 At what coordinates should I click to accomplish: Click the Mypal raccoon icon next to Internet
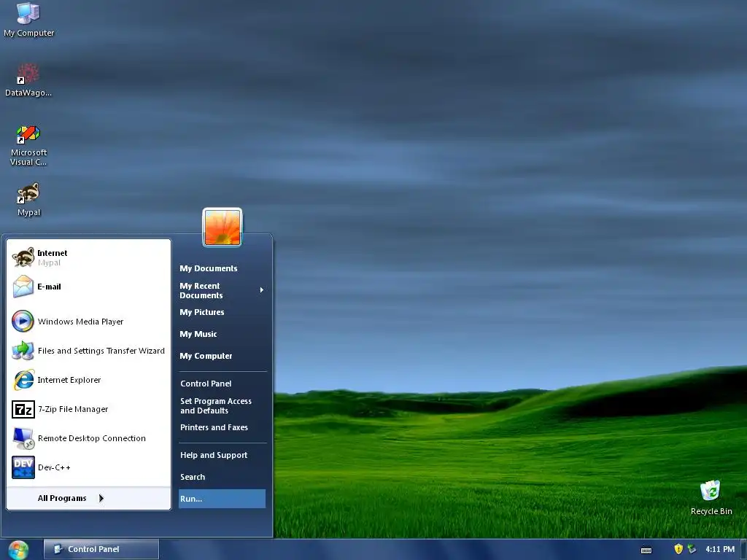pyautogui.click(x=23, y=257)
